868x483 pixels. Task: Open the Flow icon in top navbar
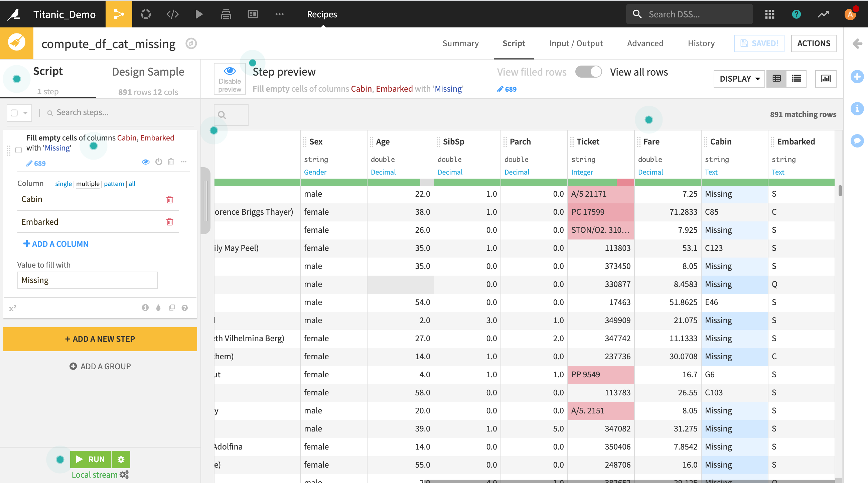[119, 14]
